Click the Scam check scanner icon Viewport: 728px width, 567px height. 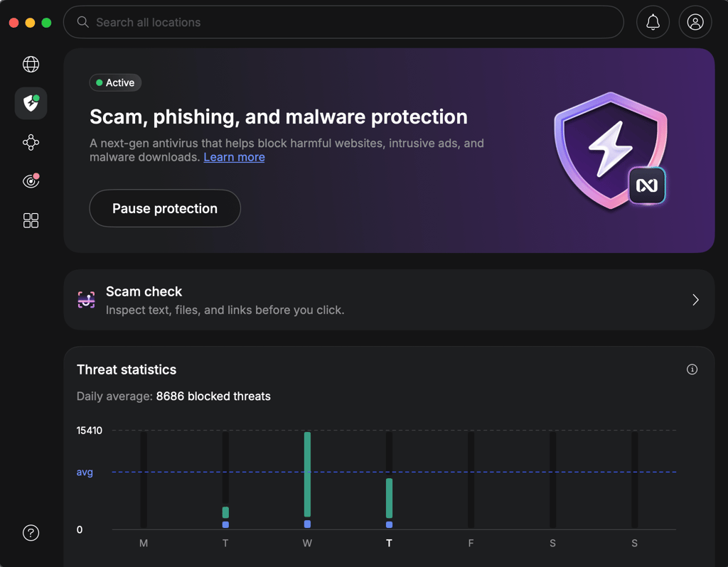[x=86, y=300]
